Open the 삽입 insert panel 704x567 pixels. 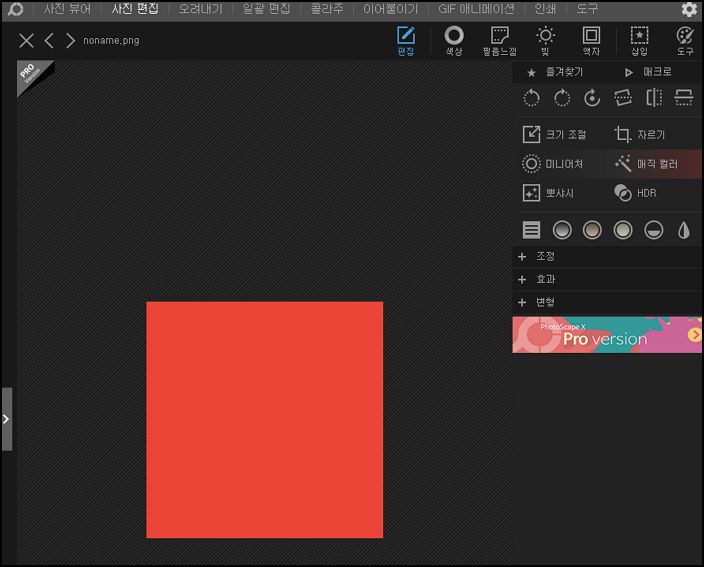pos(639,41)
